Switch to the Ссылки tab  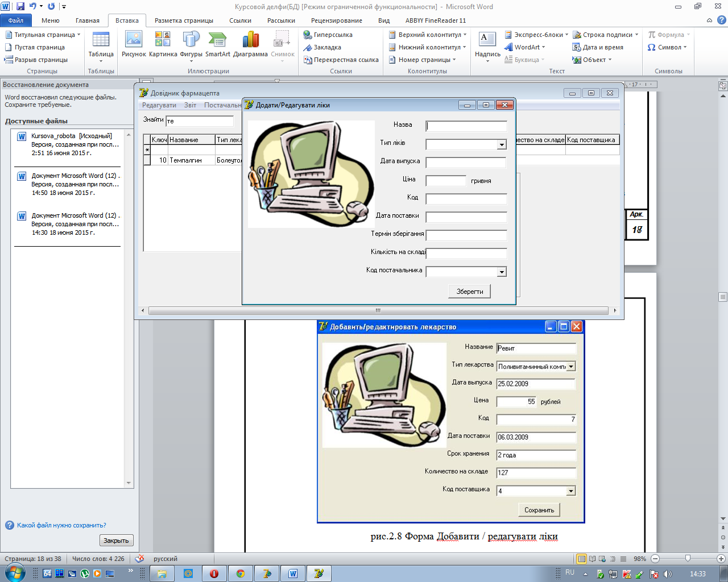point(240,20)
